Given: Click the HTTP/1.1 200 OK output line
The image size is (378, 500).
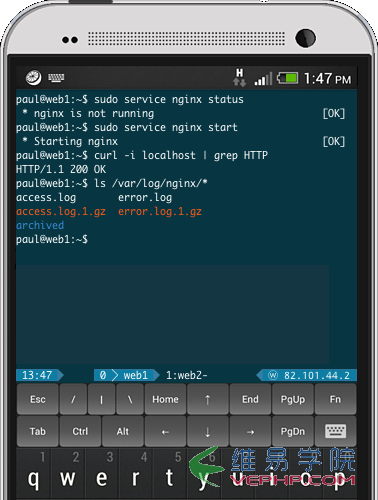Looking at the screenshot, I should click(61, 169).
